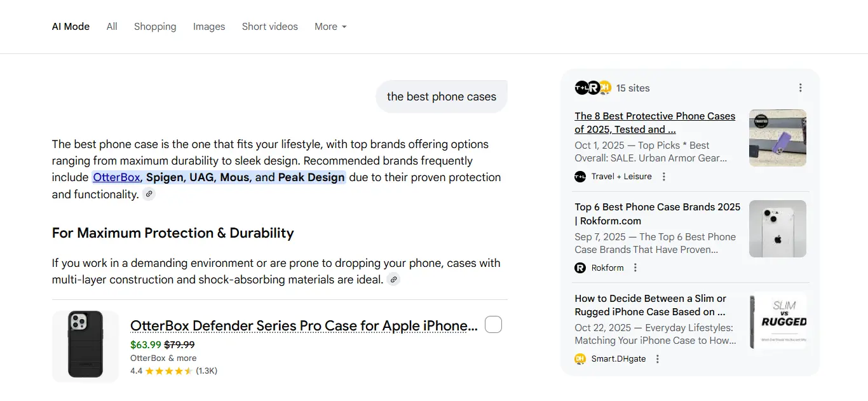Open Smart.DHgate source options menu

click(x=658, y=359)
